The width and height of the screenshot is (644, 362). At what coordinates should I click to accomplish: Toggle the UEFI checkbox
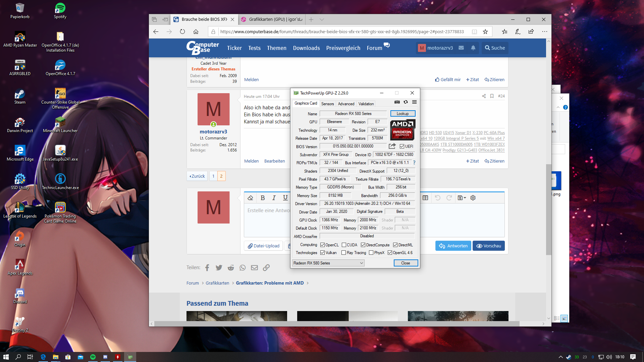pos(402,146)
